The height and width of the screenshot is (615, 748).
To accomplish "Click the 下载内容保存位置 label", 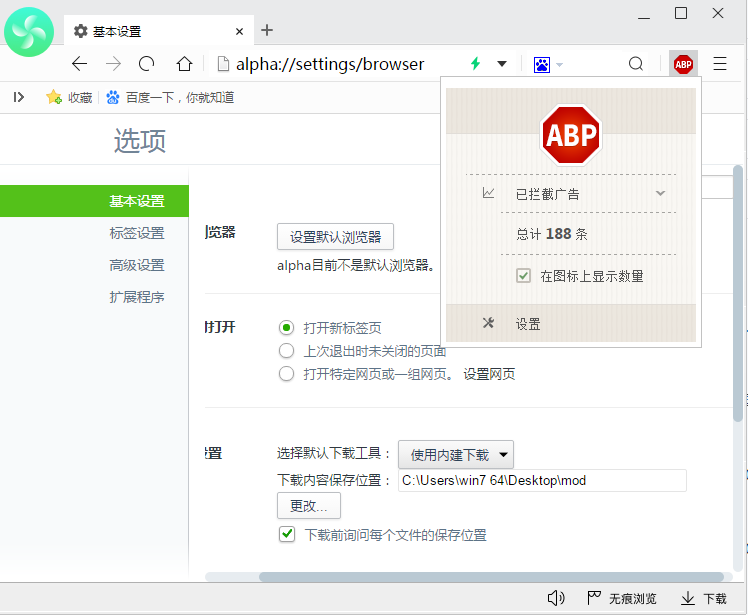I will pyautogui.click(x=333, y=480).
